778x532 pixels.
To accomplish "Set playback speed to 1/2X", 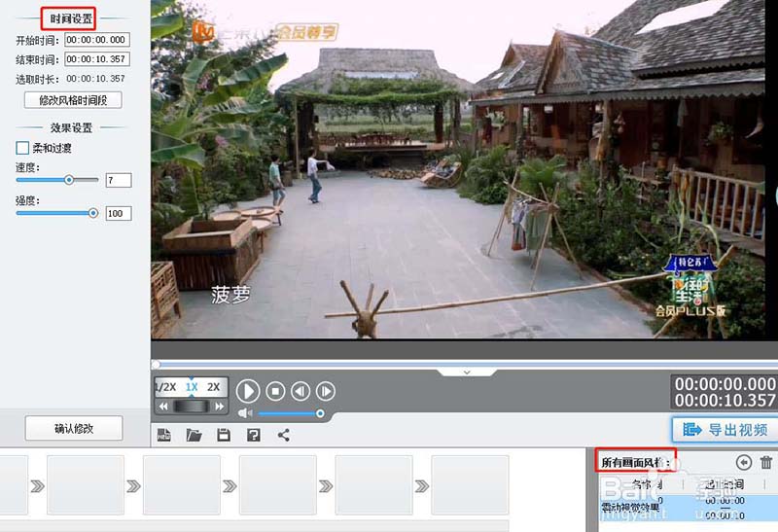I will tap(166, 387).
